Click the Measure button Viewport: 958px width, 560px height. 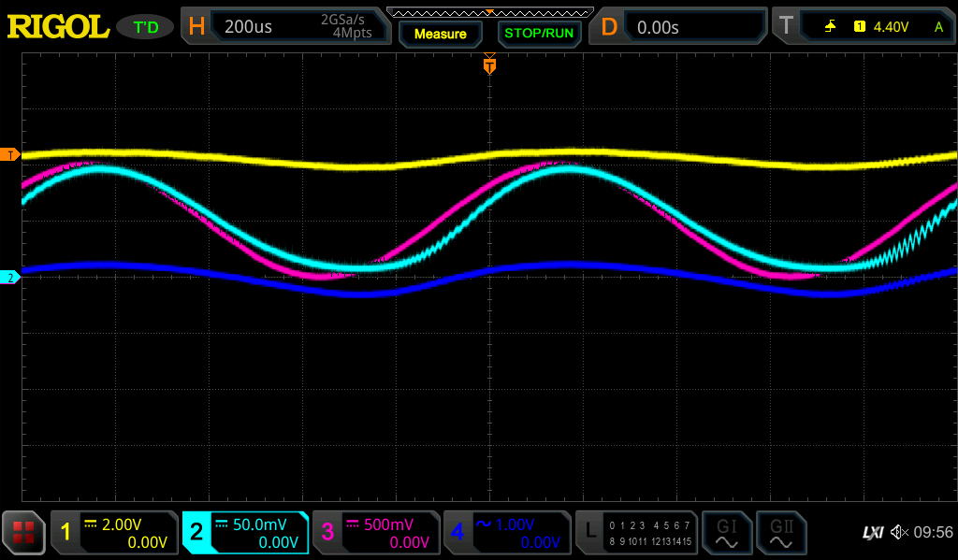(x=440, y=34)
